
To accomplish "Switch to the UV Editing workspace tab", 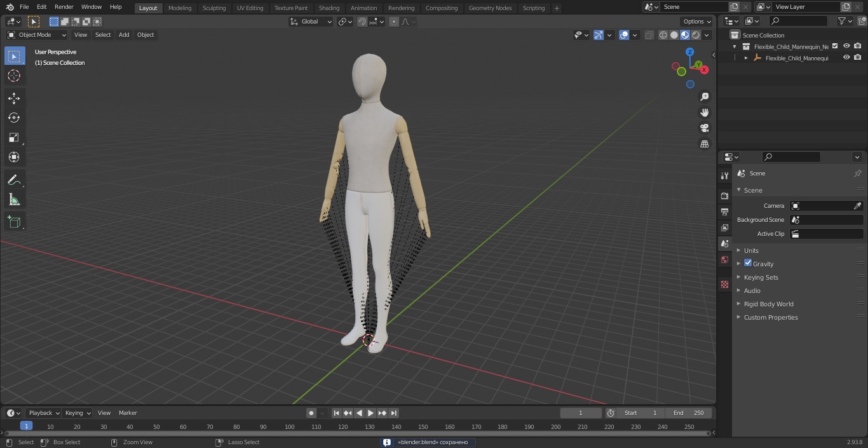I will [x=250, y=8].
